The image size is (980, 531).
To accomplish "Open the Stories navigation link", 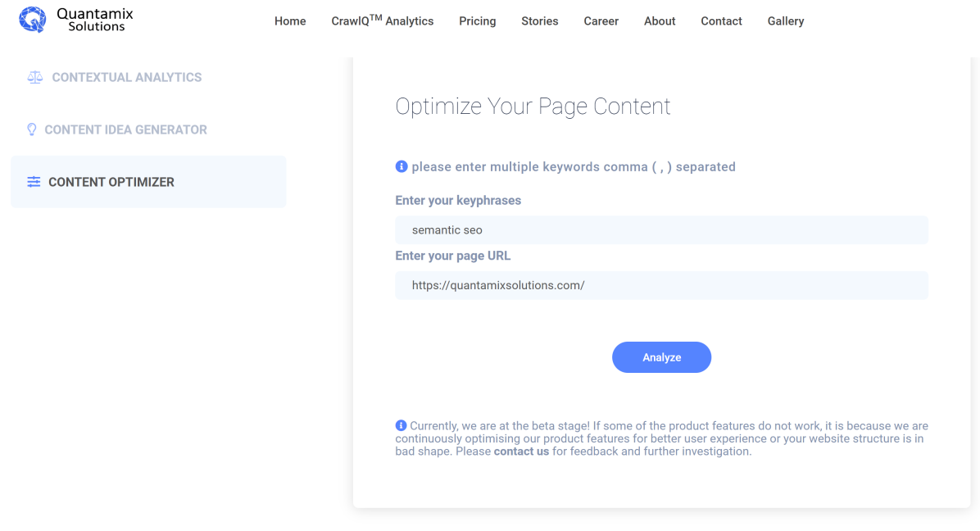I will [x=540, y=21].
